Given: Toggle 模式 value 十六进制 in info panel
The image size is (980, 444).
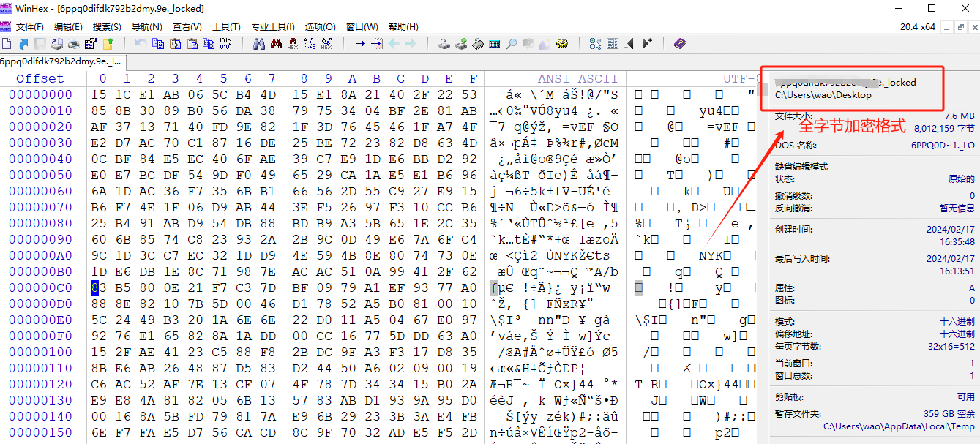Looking at the screenshot, I should [957, 322].
